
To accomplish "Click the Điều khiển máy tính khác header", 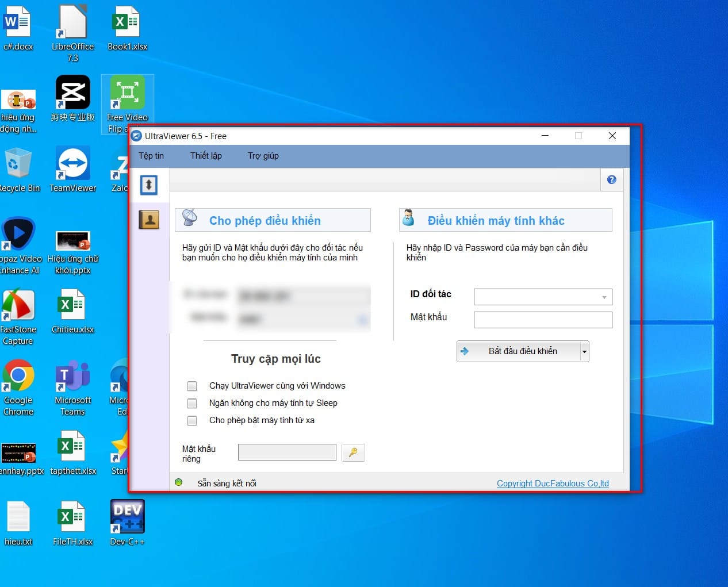I will pos(505,220).
